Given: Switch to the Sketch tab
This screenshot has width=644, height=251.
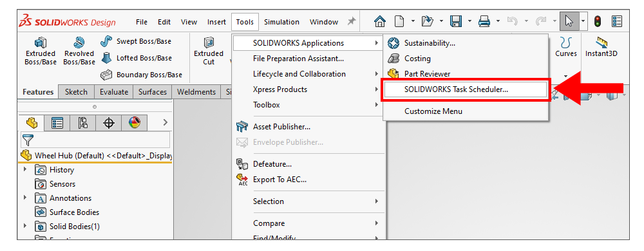Looking at the screenshot, I should pyautogui.click(x=77, y=92).
